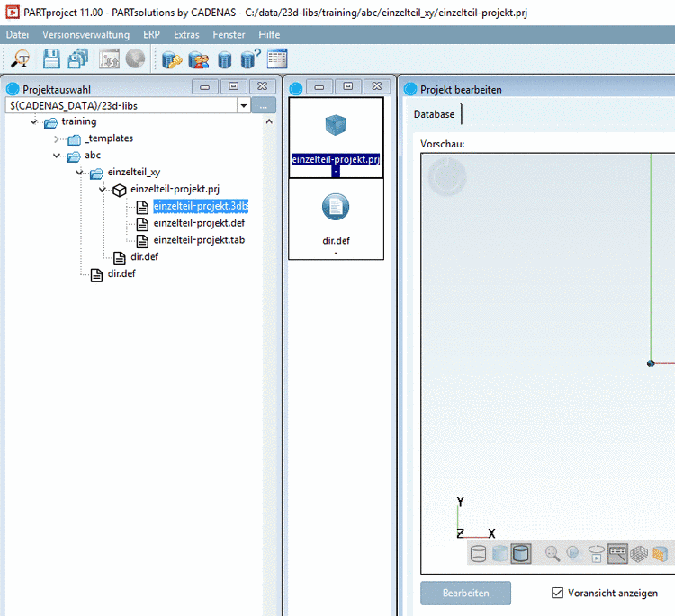This screenshot has height=616, width=675.
Task: Click the path combo box text field
Action: click(121, 105)
